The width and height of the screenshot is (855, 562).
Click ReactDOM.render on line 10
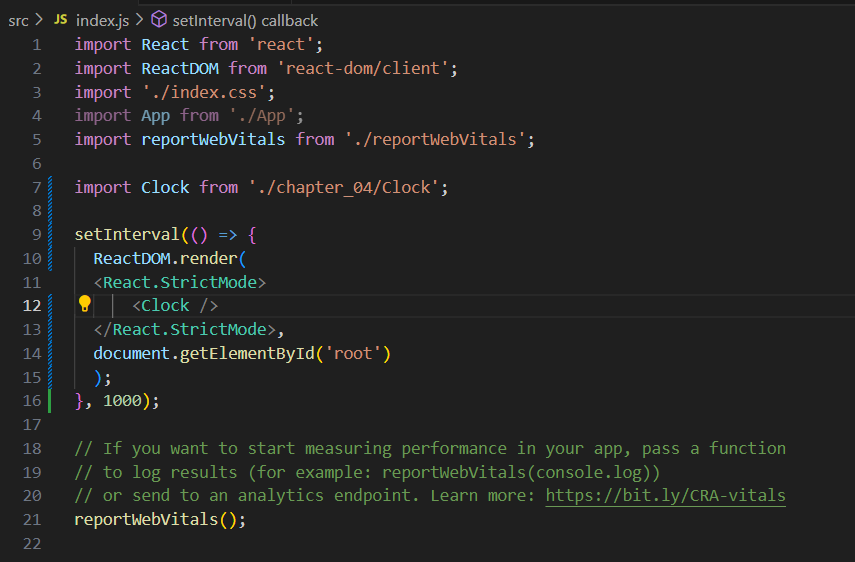165,258
